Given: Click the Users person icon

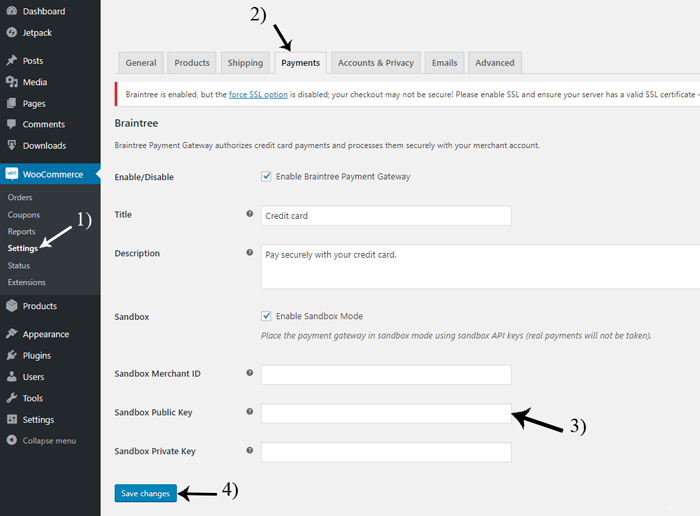Looking at the screenshot, I should [x=12, y=377].
